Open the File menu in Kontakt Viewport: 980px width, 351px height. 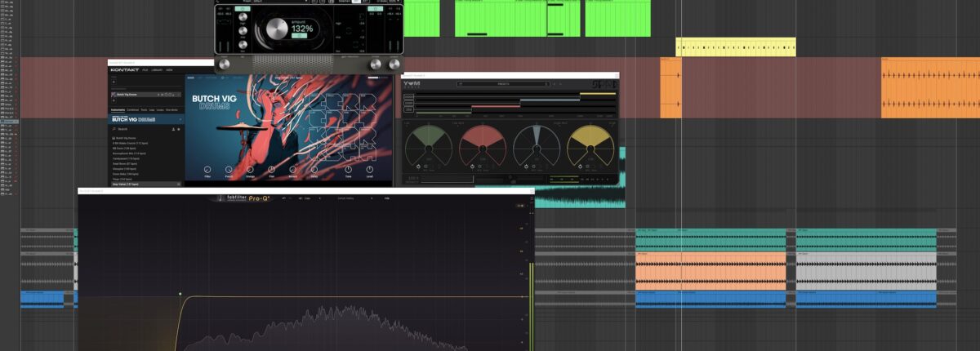pyautogui.click(x=145, y=70)
